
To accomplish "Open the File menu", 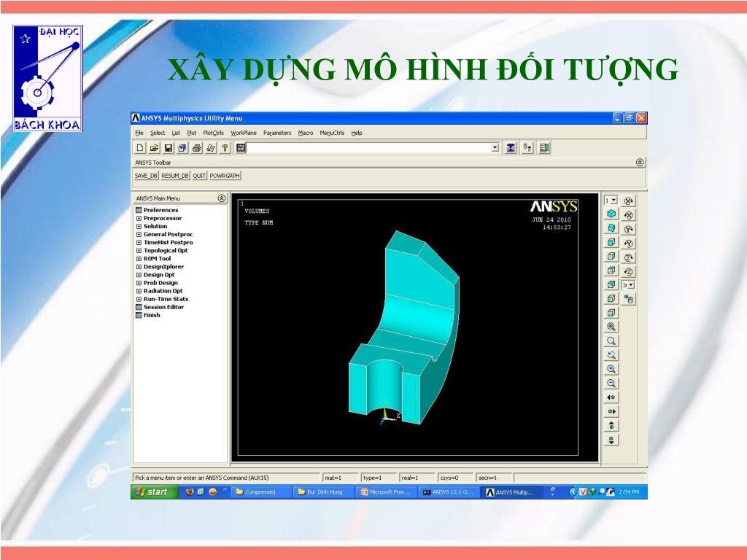I will pos(139,133).
